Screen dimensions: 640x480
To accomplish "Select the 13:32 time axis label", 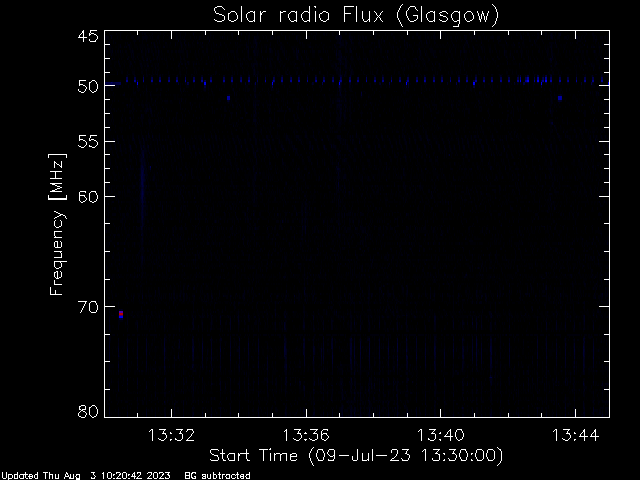I will tap(171, 435).
